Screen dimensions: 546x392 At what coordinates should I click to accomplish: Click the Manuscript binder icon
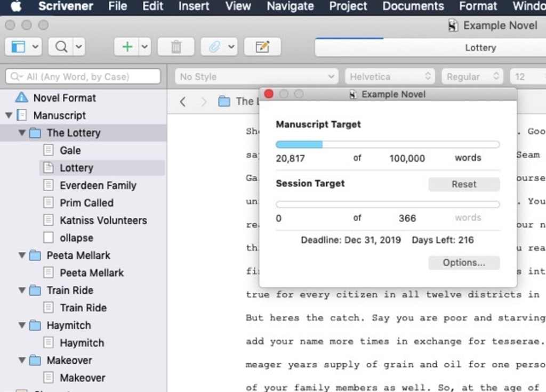coord(21,115)
